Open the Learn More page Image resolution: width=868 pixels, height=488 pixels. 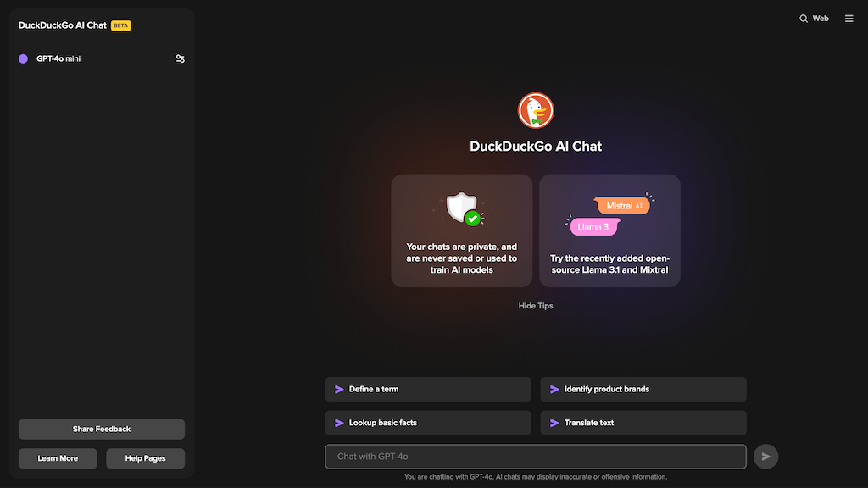[58, 457]
